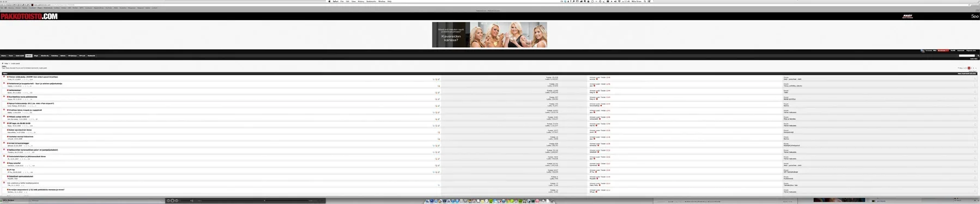Click the highlighted tab in site navigation bar
The image size is (980, 204).
click(29, 55)
